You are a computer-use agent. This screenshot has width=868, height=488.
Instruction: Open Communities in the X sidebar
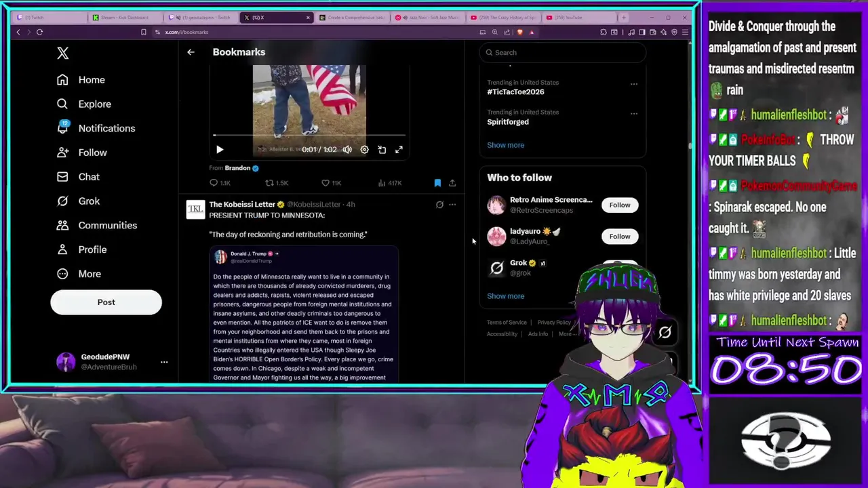[97, 225]
